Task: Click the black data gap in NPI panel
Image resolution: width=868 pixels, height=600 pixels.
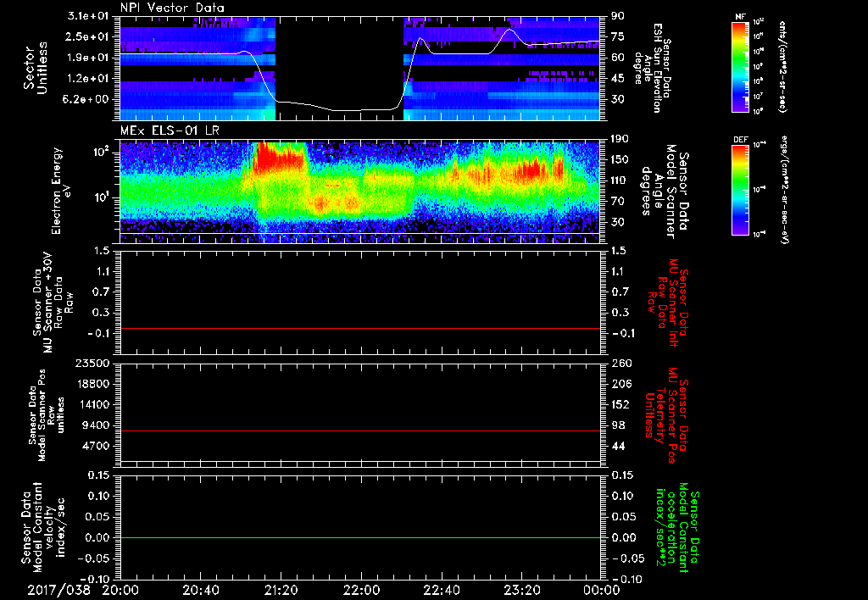Action: (339, 68)
